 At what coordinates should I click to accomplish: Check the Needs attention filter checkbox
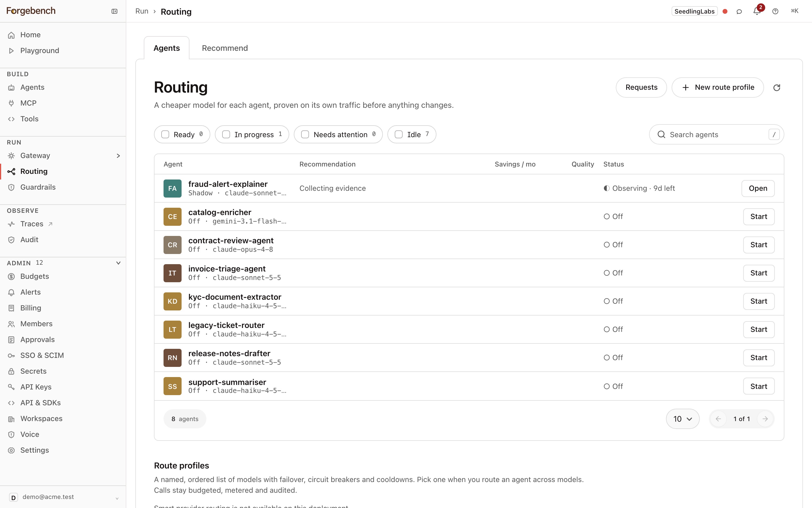(305, 134)
